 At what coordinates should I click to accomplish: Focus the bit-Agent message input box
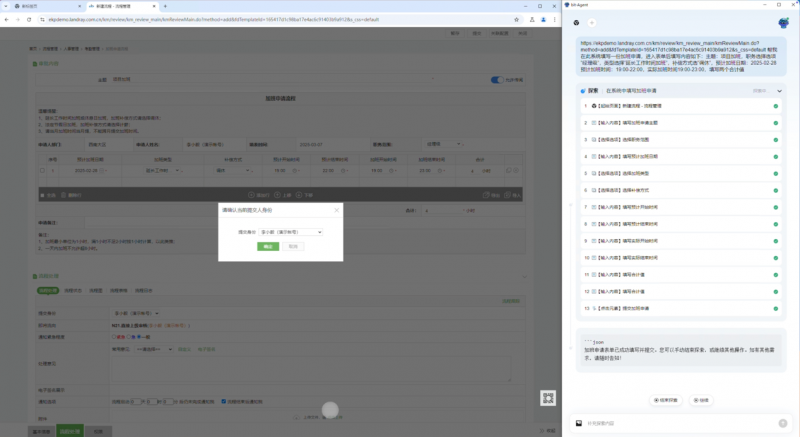681,423
